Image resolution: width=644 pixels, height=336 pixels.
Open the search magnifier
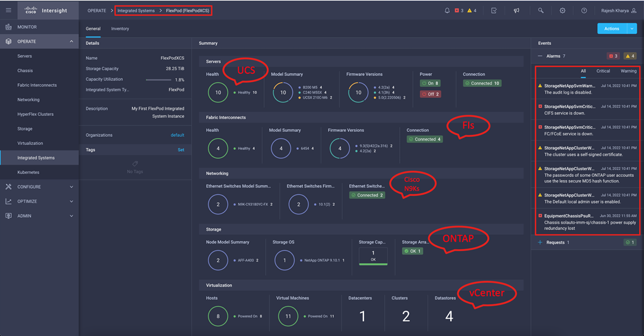tap(541, 10)
